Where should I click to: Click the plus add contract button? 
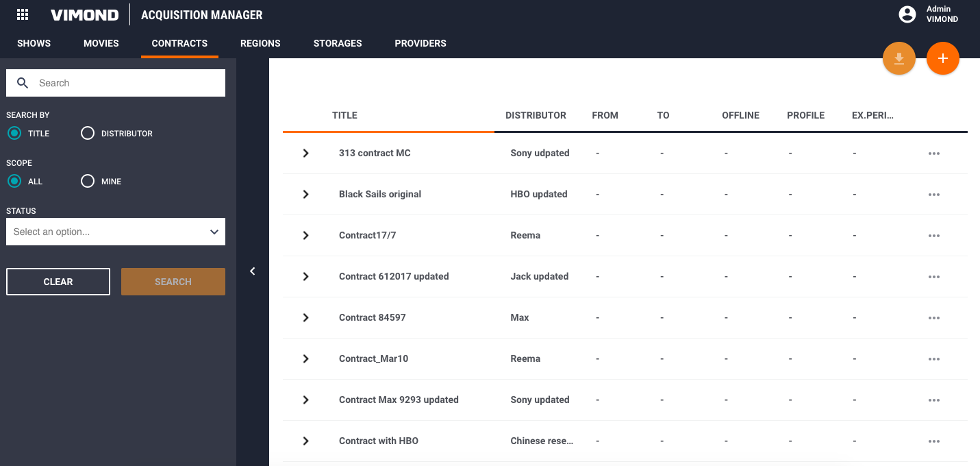pos(943,59)
